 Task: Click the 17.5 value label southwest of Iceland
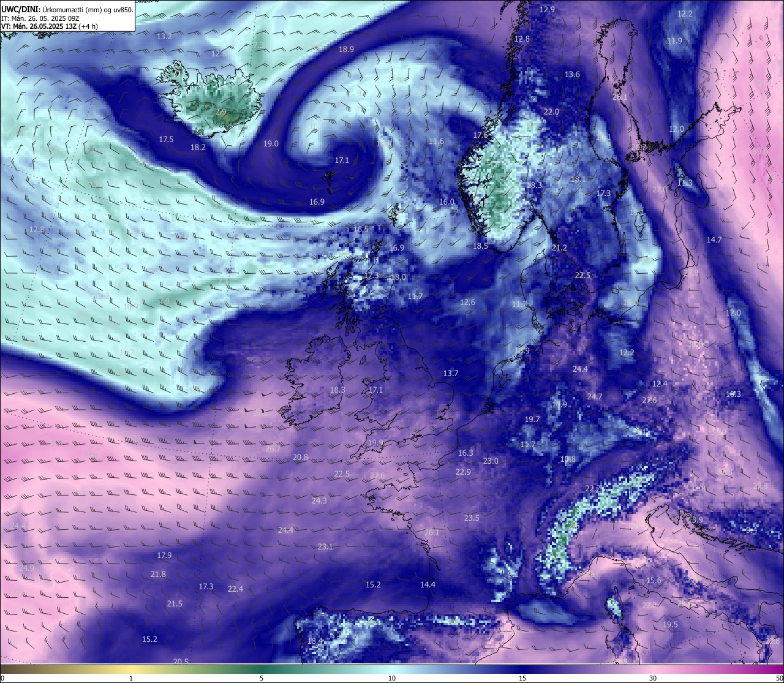click(x=166, y=140)
